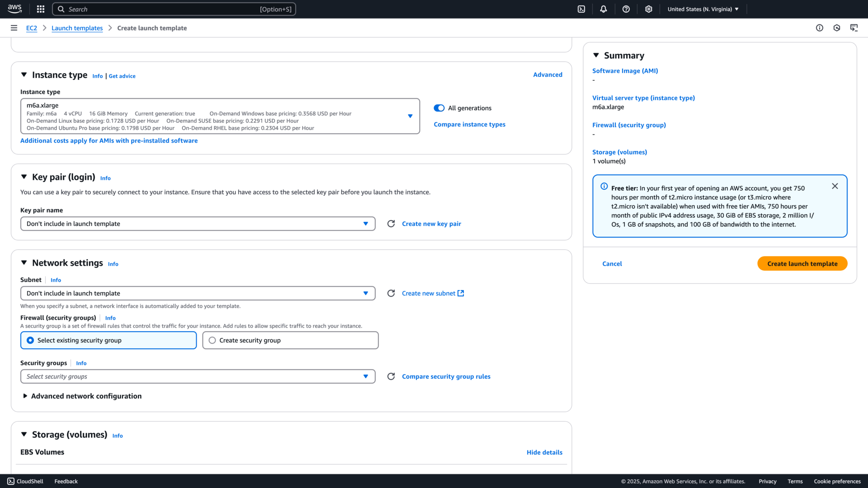868x488 pixels.
Task: Open the AWS home logo
Action: [14, 9]
